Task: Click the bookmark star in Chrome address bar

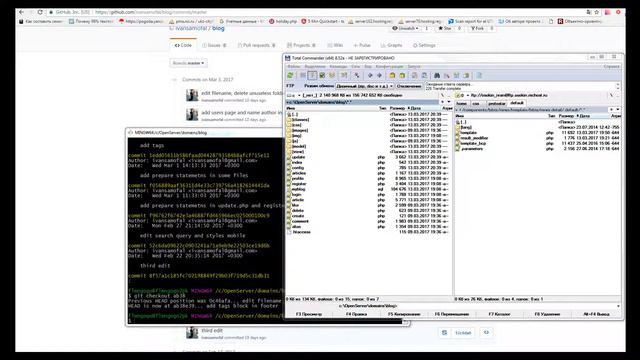Action: 596,12
